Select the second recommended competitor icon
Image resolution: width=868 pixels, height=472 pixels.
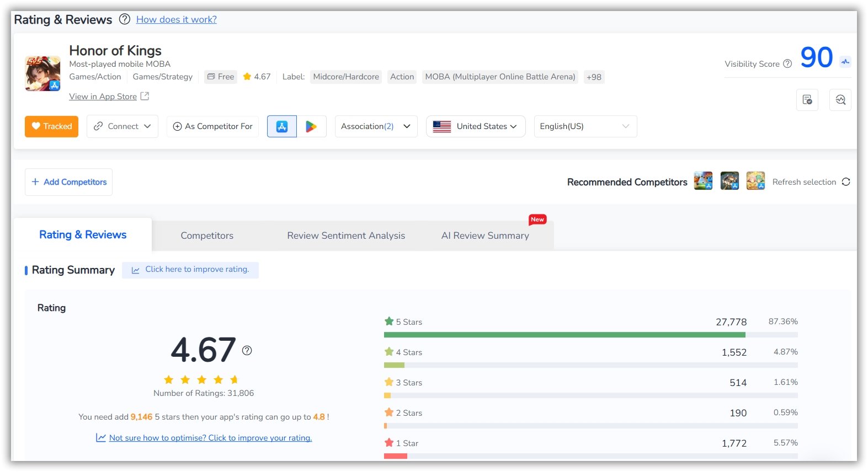(729, 181)
